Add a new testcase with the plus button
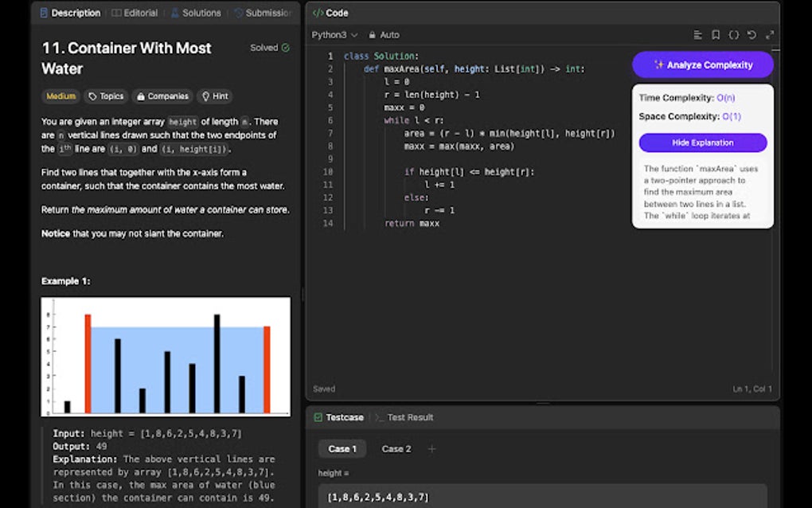The width and height of the screenshot is (812, 508). 431,448
